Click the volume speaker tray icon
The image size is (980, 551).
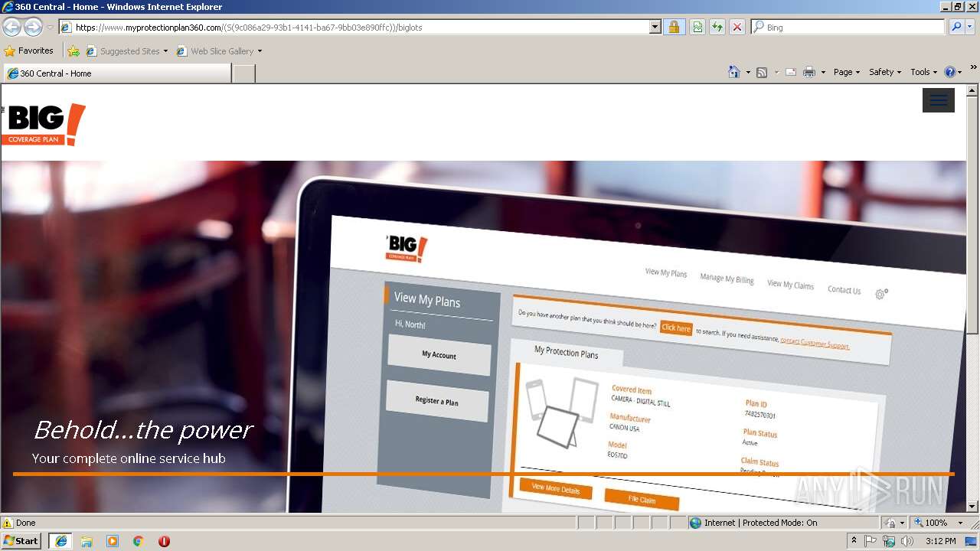pos(907,541)
